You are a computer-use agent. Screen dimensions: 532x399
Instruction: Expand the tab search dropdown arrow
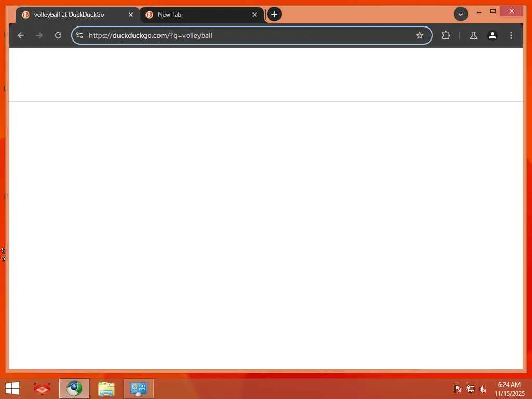coord(461,14)
